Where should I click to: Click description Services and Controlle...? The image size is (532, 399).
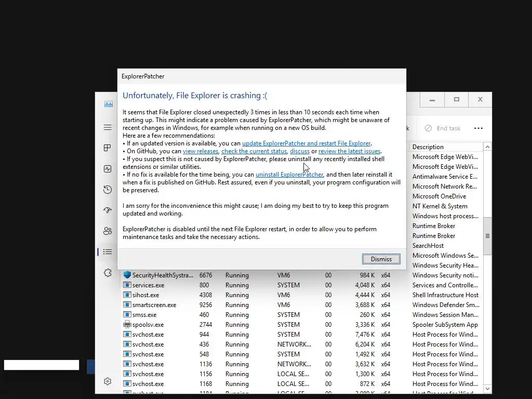pos(445,285)
